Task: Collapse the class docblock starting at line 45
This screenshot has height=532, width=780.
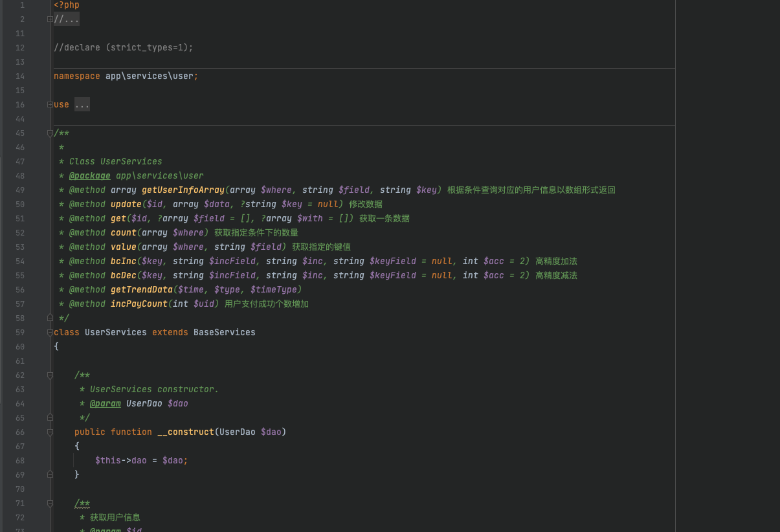Action: point(50,133)
